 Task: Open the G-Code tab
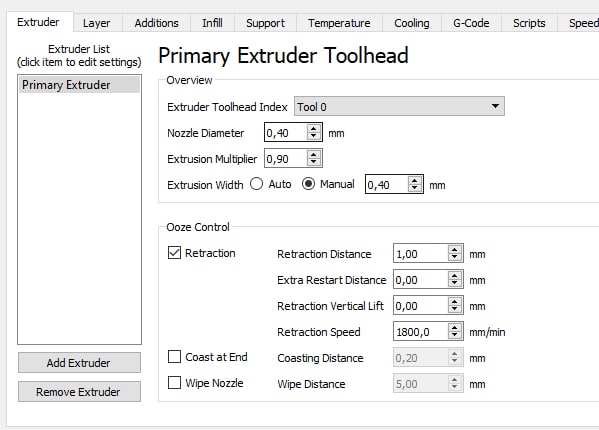point(471,23)
